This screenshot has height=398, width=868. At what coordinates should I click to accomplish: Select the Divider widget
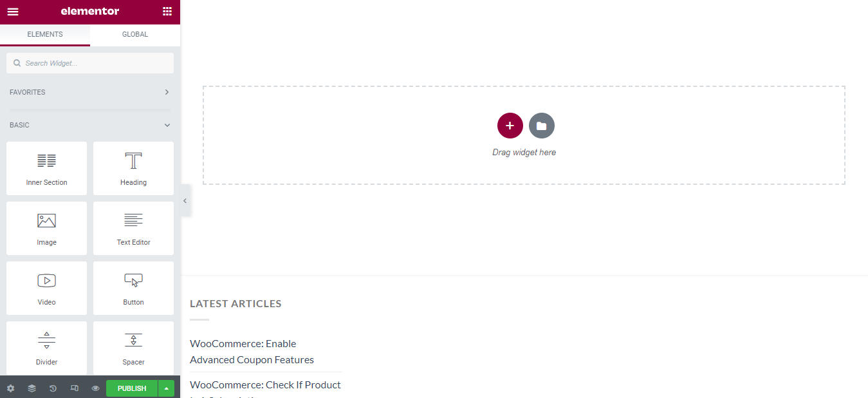46,348
